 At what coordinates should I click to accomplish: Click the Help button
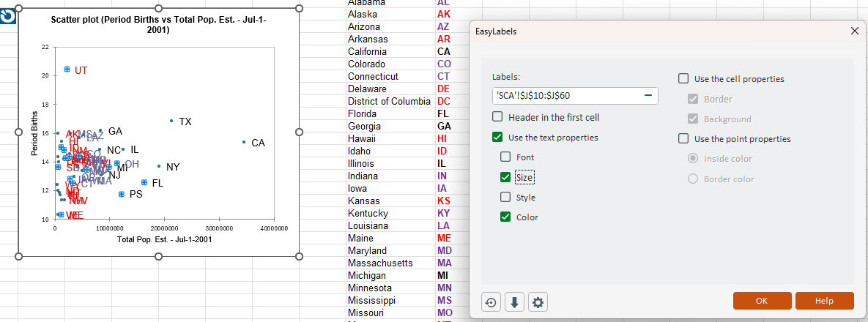[824, 301]
